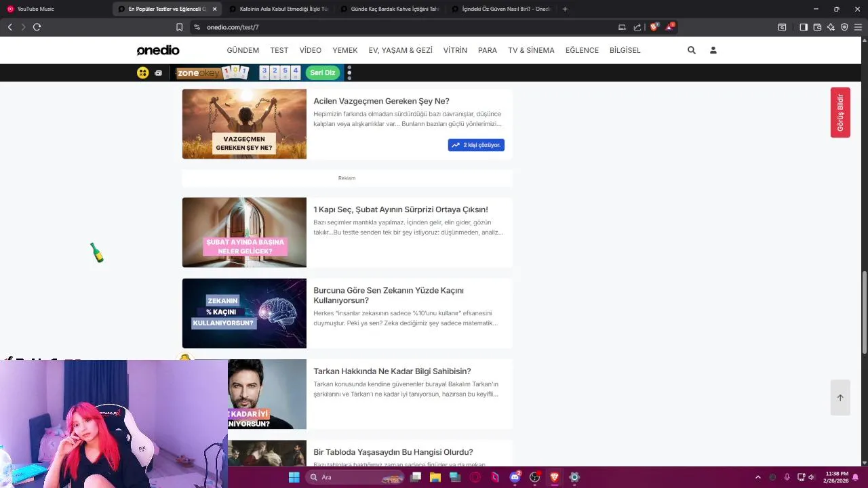Image resolution: width=868 pixels, height=488 pixels.
Task: Open the Brave wallet icon
Action: [817, 27]
